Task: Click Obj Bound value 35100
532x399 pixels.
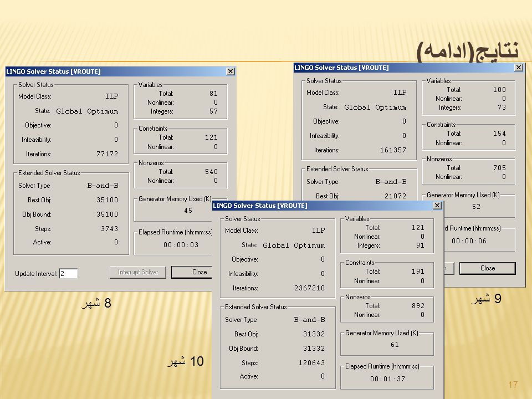Action: 107,214
